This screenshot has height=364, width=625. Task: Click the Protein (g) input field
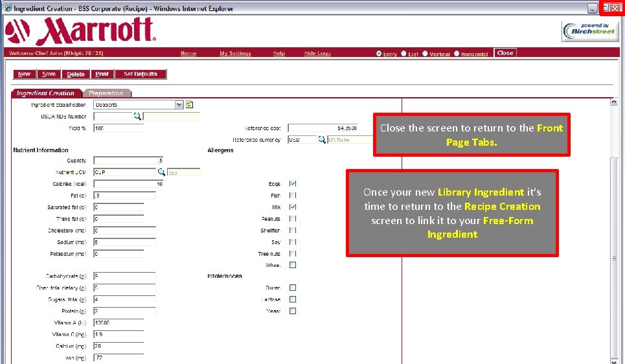pyautogui.click(x=125, y=311)
